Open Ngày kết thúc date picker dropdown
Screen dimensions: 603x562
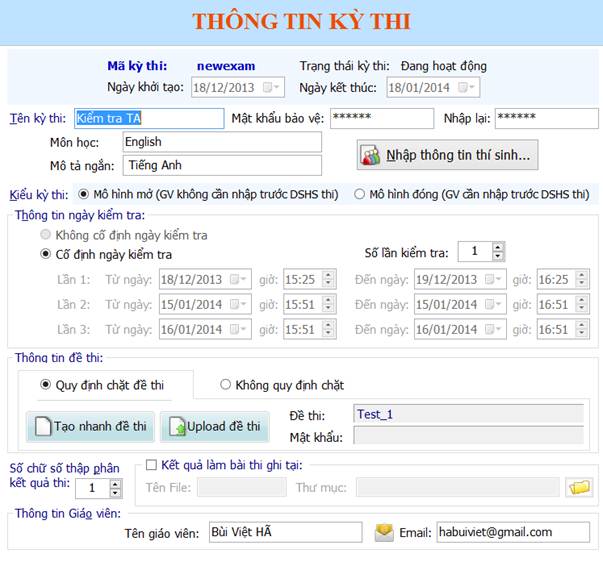pyautogui.click(x=466, y=87)
